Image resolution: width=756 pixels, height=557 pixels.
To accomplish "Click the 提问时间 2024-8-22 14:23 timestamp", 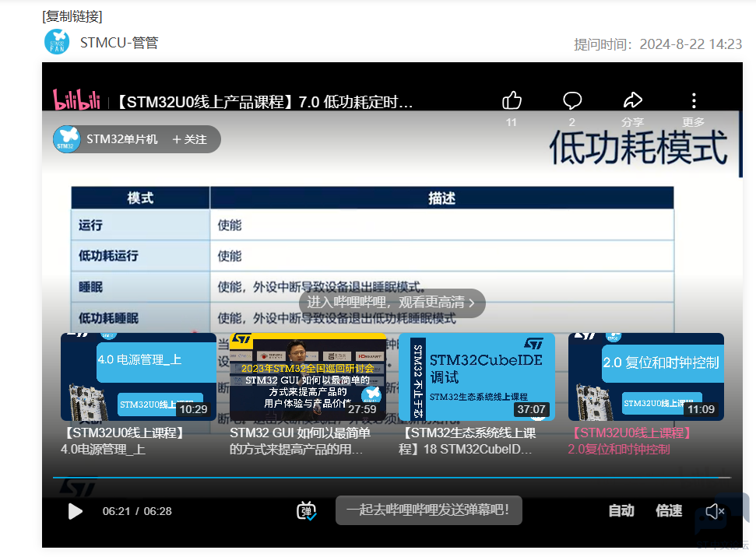I will pyautogui.click(x=658, y=44).
